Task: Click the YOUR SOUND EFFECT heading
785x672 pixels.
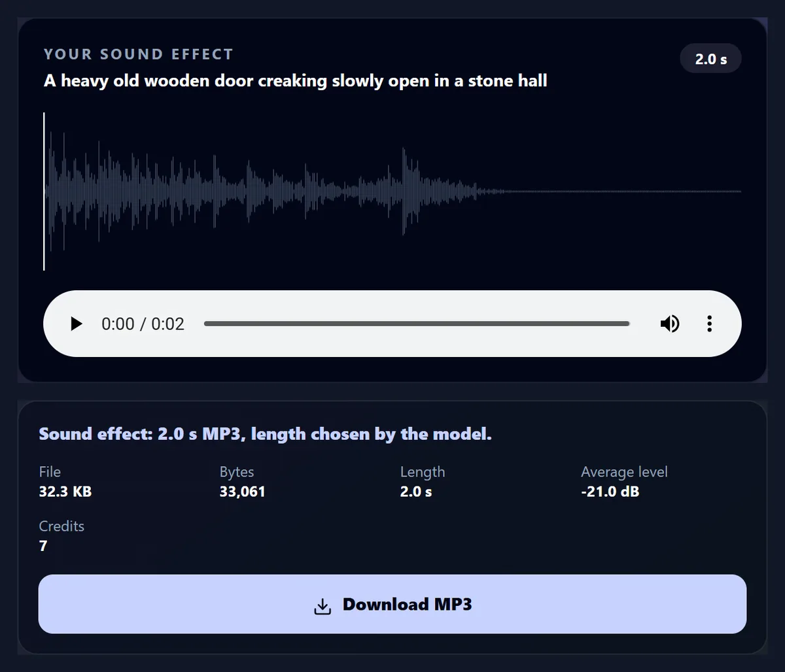Action: coord(138,54)
